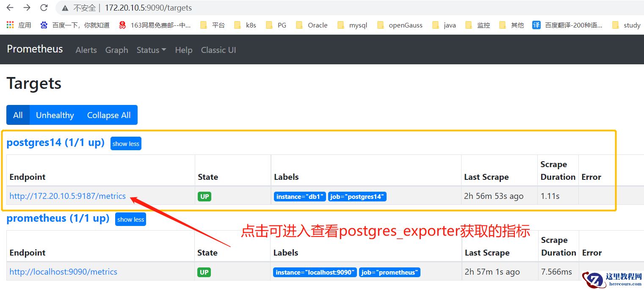644x289 pixels.
Task: Open the k8s bookmark folder
Action: (x=245, y=25)
